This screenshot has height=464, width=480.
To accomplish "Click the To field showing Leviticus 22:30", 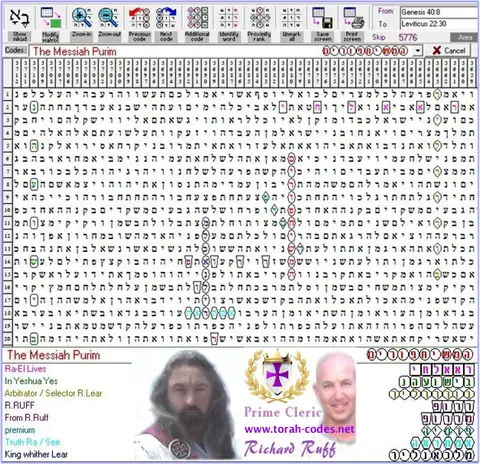I will coord(439,24).
